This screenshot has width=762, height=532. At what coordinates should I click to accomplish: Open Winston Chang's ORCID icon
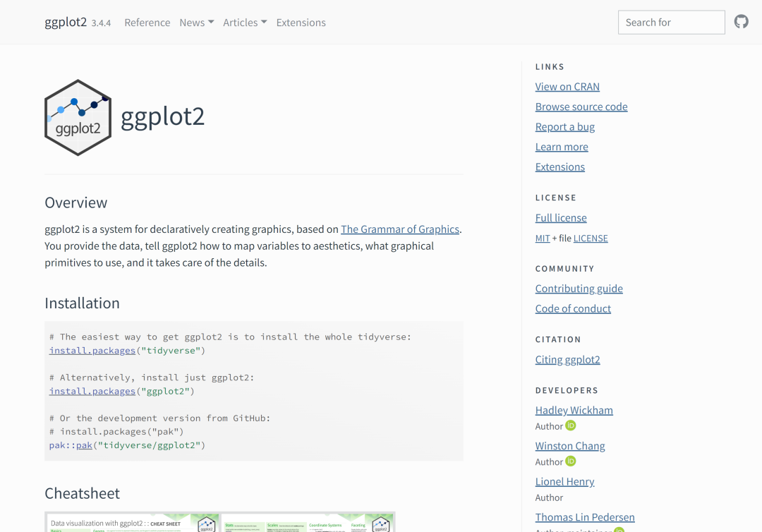click(571, 461)
